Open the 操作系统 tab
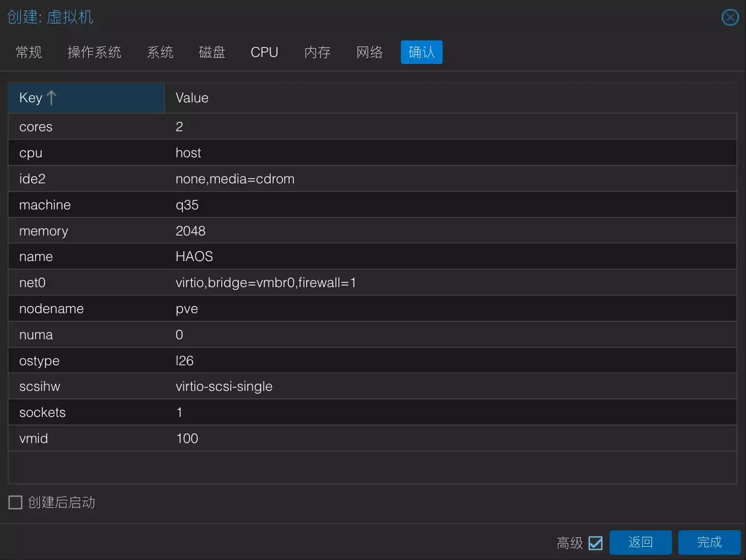 (94, 52)
